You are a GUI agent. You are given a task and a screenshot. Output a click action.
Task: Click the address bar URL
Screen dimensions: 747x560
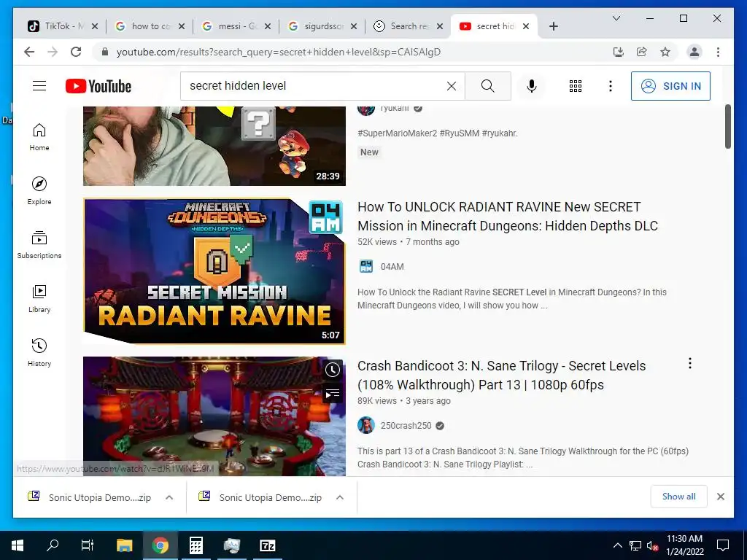279,52
